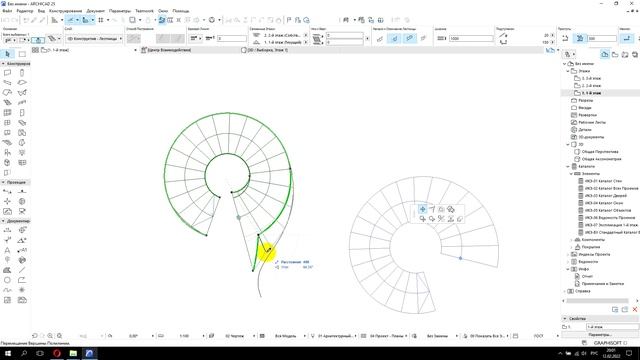Collapse the Этажи folder in navigator

568,71
